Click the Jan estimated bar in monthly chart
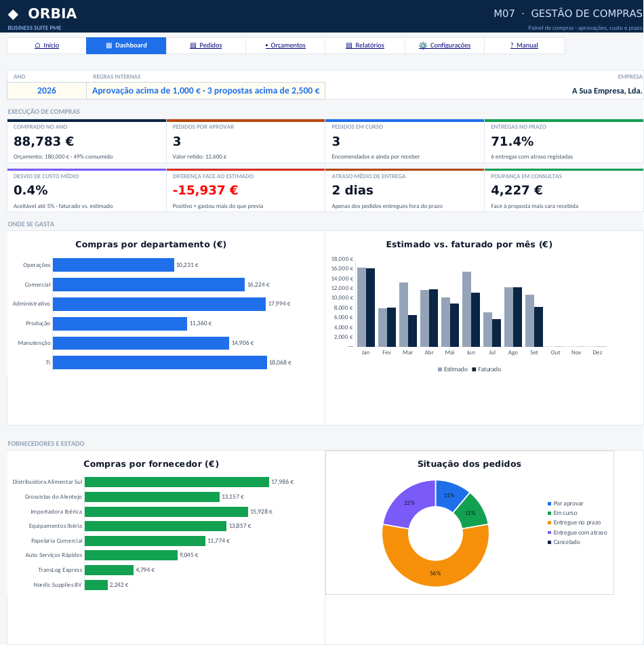The height and width of the screenshot is (645, 644). [361, 308]
